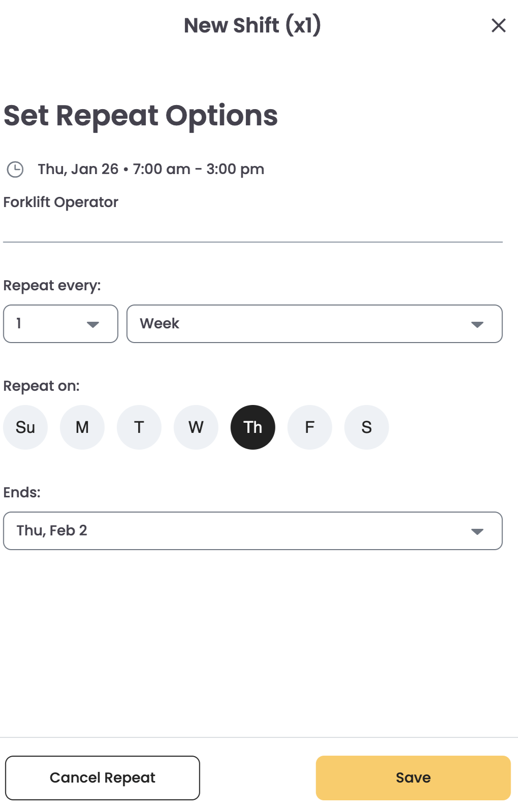Click the clock icon beside shift time

tap(15, 170)
